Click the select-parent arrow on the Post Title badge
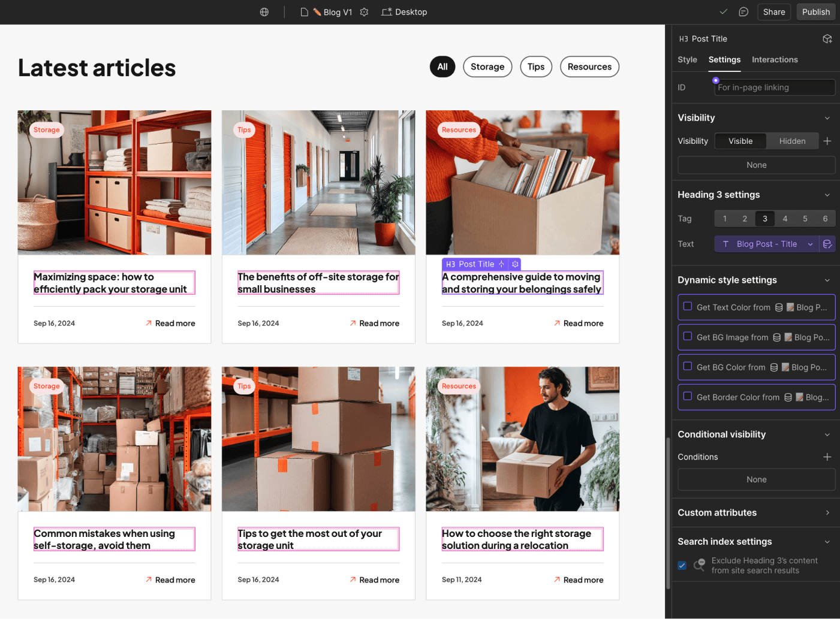Image resolution: width=840 pixels, height=619 pixels. point(501,264)
